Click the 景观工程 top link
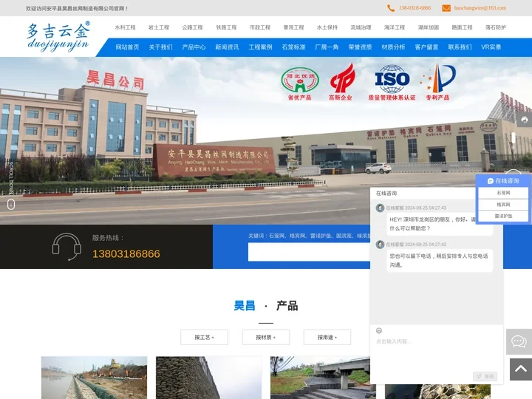Viewport: 532px width, 399px height. [x=293, y=27]
